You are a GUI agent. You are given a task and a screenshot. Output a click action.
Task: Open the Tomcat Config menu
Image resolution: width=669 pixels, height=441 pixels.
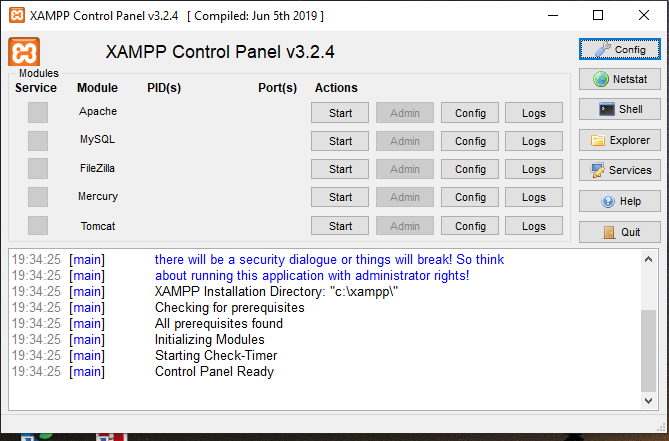(x=470, y=226)
